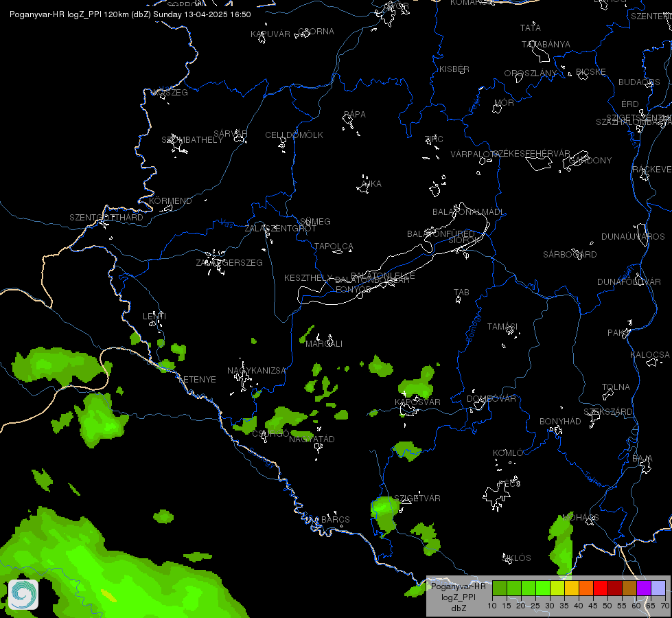Click the DOMBÓVÁR city label
The height and width of the screenshot is (618, 672).
491,398
